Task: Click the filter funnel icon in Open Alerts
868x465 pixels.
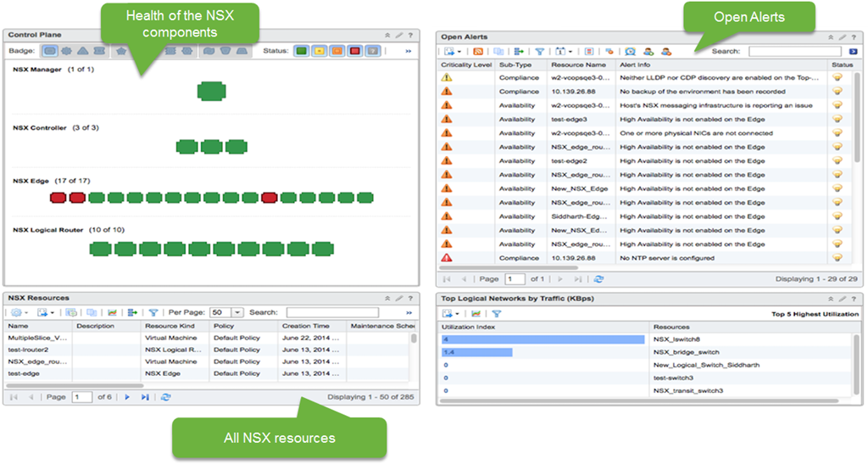Action: [538, 52]
